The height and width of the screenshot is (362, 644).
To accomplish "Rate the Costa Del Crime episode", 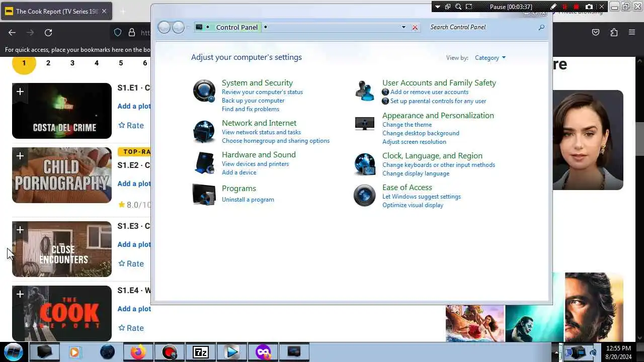I will pos(131,125).
